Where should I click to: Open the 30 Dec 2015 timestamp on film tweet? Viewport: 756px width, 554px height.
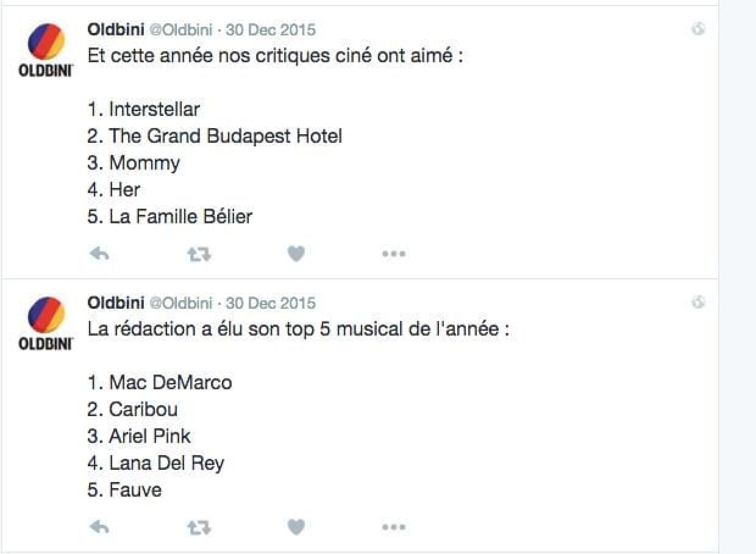[271, 29]
